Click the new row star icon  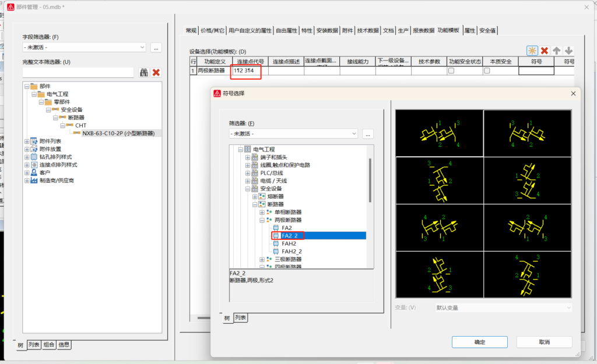pos(532,51)
